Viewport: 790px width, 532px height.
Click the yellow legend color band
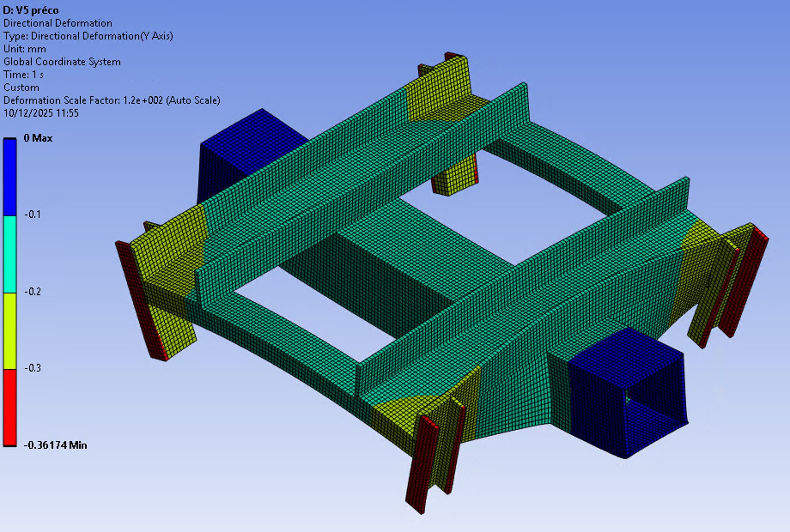[x=10, y=330]
